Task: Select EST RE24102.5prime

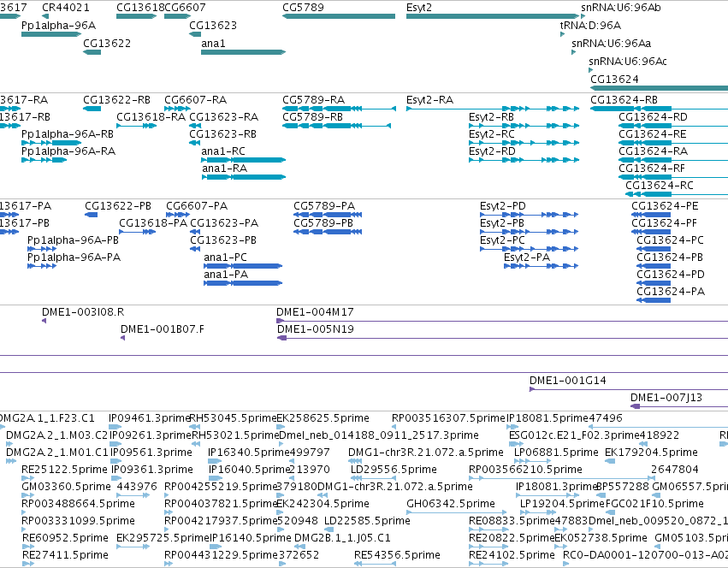Action: click(512, 555)
